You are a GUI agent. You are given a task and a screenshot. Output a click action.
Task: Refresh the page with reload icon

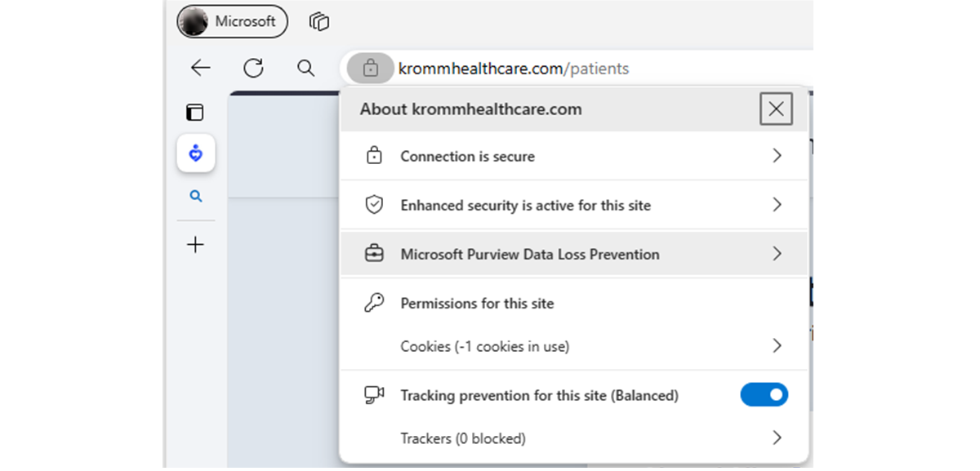pos(253,69)
